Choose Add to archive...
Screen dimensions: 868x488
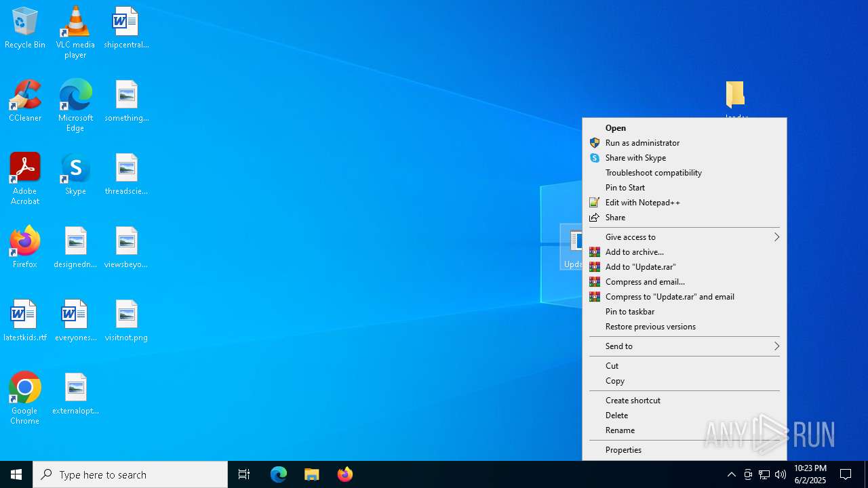684,252
